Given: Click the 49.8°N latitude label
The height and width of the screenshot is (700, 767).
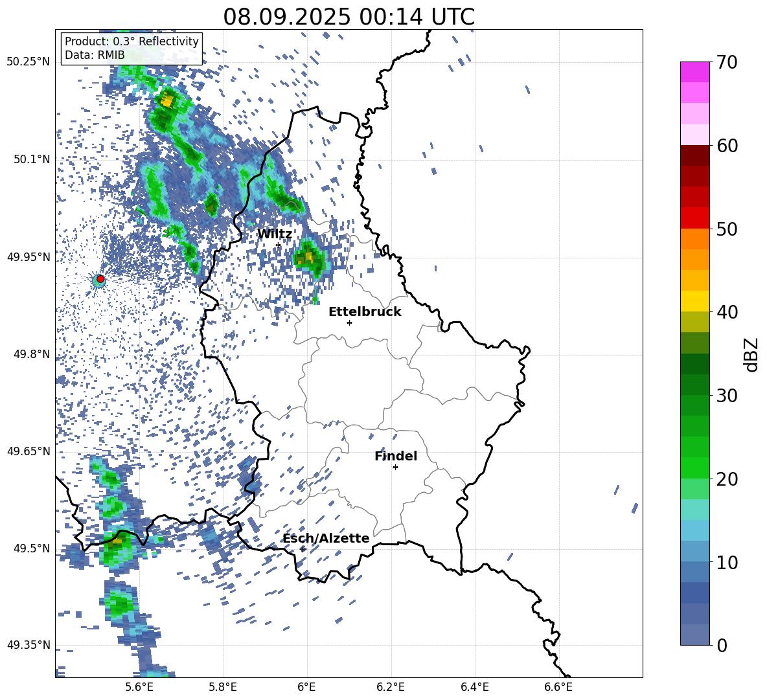Looking at the screenshot, I should coord(31,354).
